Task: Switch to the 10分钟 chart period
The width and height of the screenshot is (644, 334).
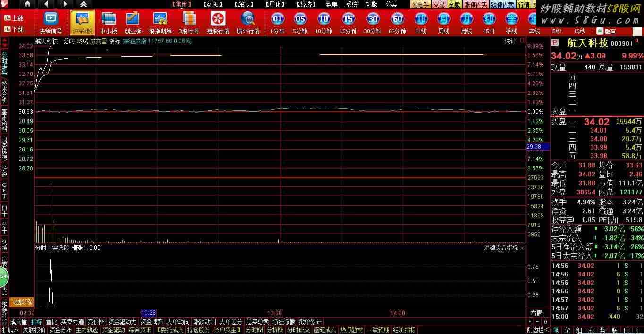Action: click(324, 23)
